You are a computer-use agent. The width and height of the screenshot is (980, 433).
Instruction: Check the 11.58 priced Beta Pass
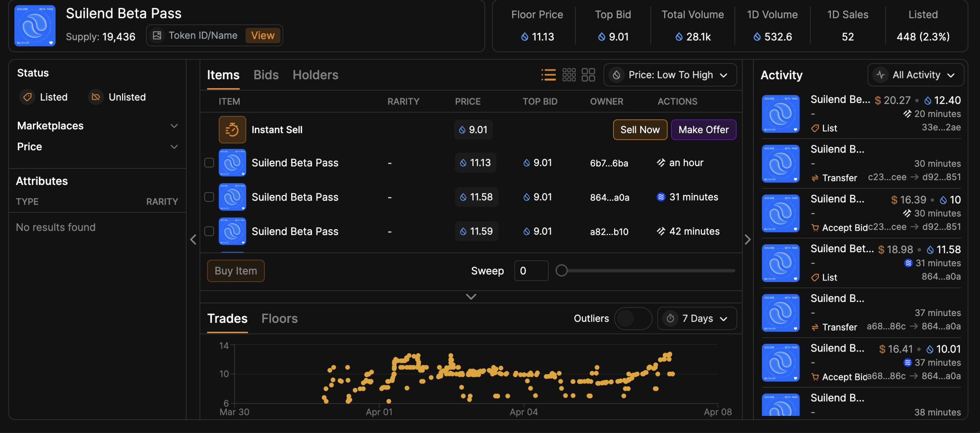coord(209,197)
